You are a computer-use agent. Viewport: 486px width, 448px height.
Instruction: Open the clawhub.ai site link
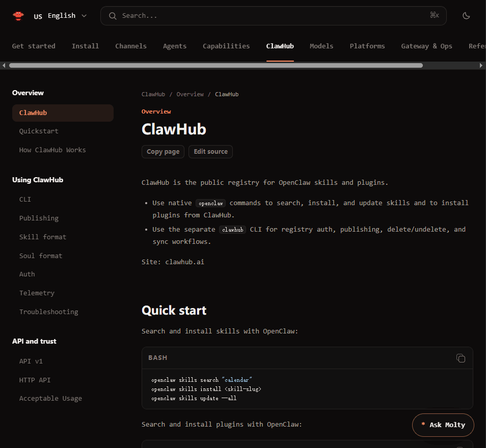tap(185, 262)
